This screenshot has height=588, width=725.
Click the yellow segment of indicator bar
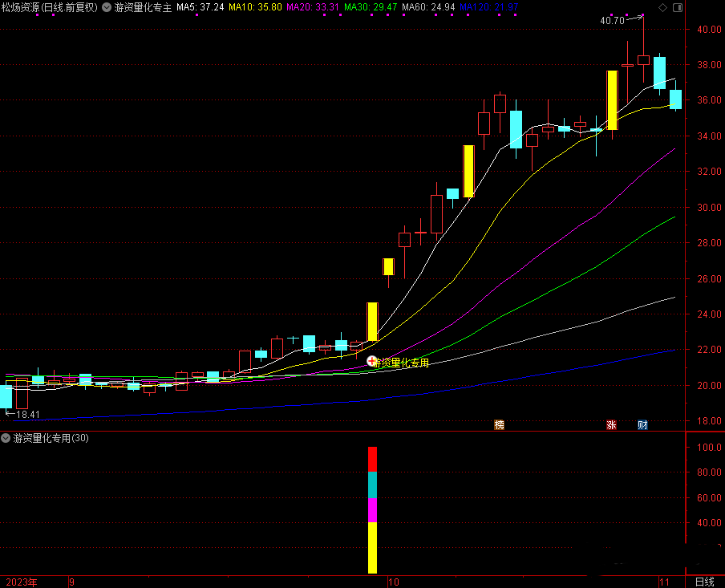(372, 547)
